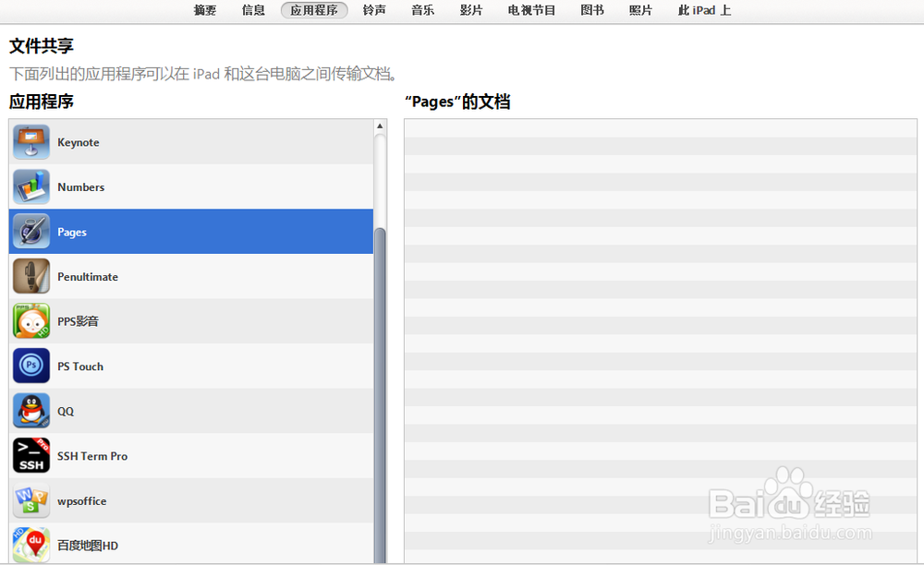The width and height of the screenshot is (924, 565).
Task: Select the Keynote app icon
Action: coord(30,142)
